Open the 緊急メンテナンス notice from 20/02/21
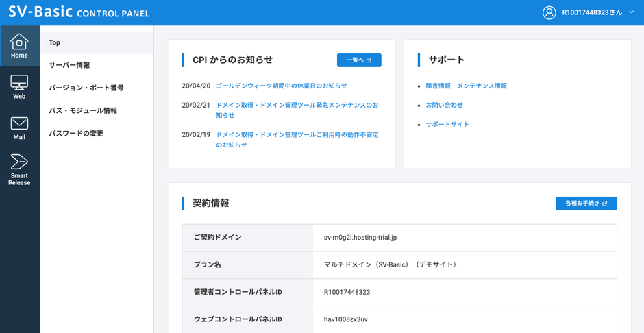The height and width of the screenshot is (333, 644). click(x=297, y=106)
